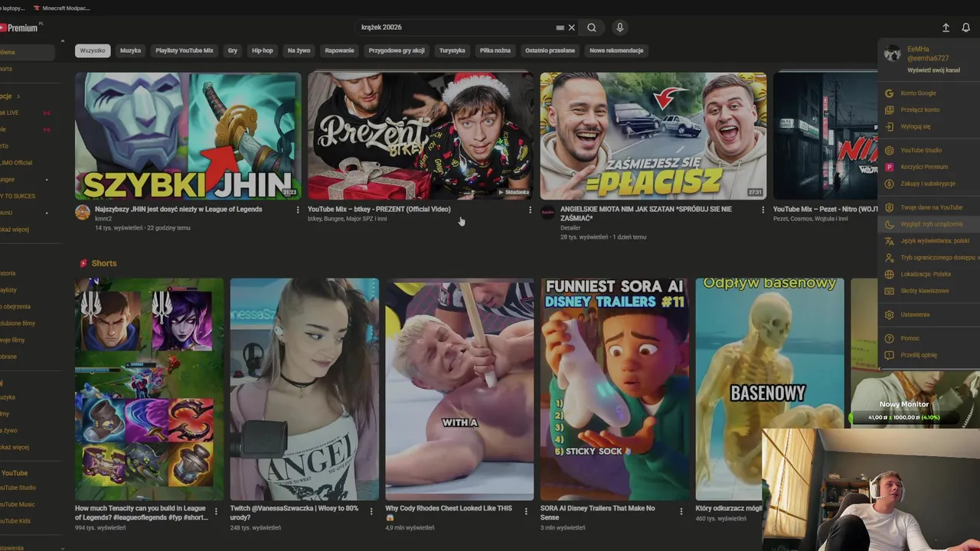Select the Na żywo filter chip
Image resolution: width=980 pixels, height=551 pixels.
299,51
